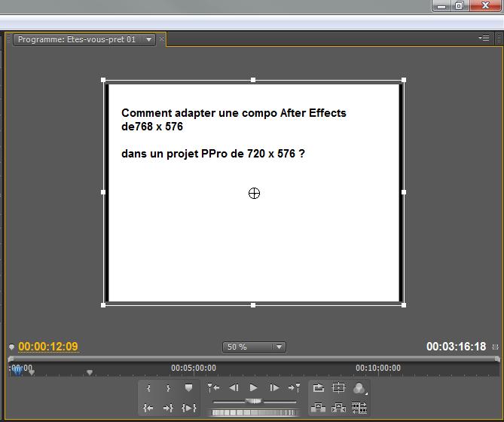Screen dimensions: 504x422
Task: Click the 00:10:00:00 label on the time ruler
Action: (x=378, y=368)
